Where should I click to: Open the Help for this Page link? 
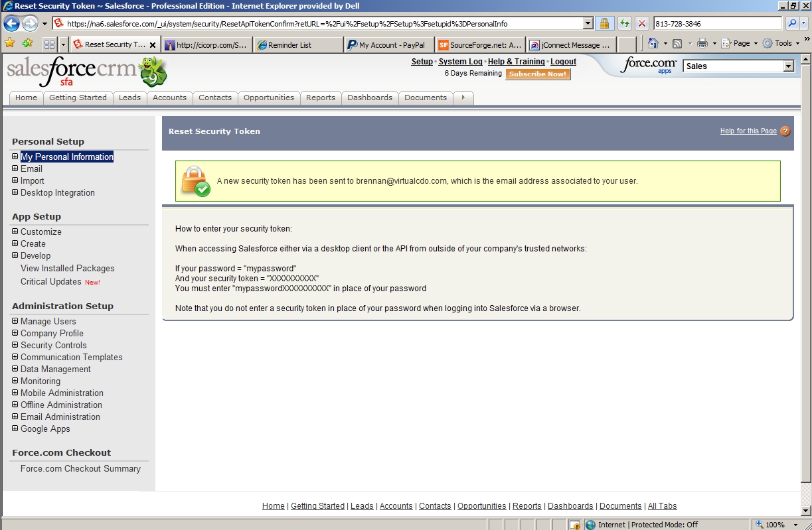click(748, 131)
